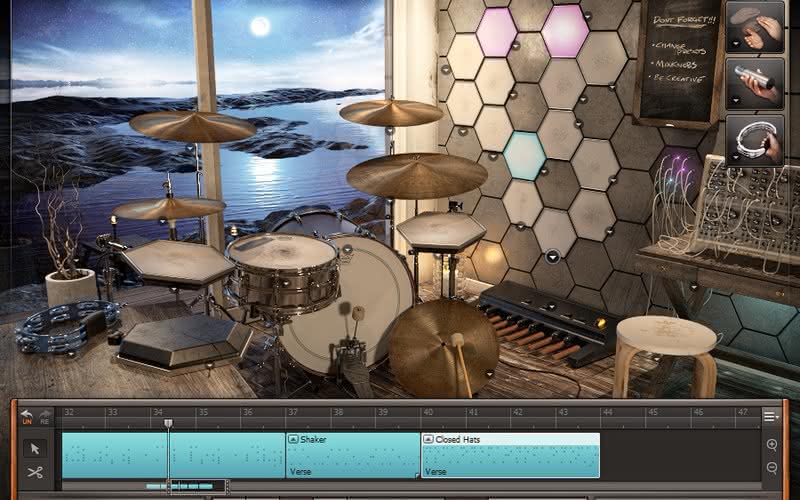The width and height of the screenshot is (800, 500).
Task: Open the dropdown arrow on tambourine thumbnail
Action: point(736,158)
